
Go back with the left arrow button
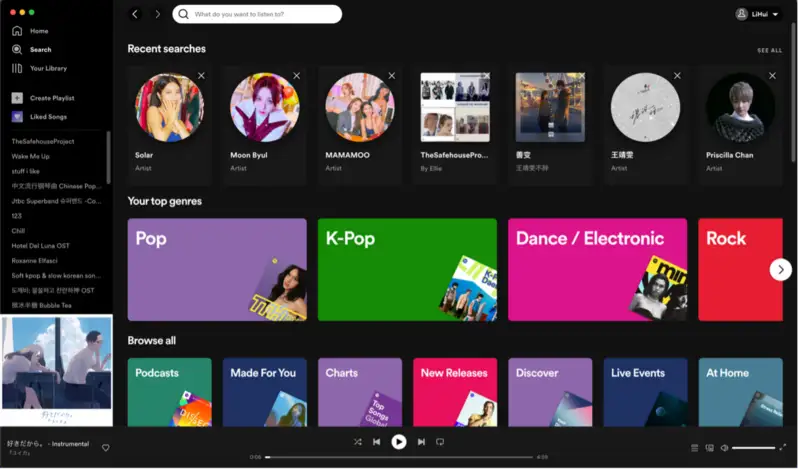click(x=135, y=14)
